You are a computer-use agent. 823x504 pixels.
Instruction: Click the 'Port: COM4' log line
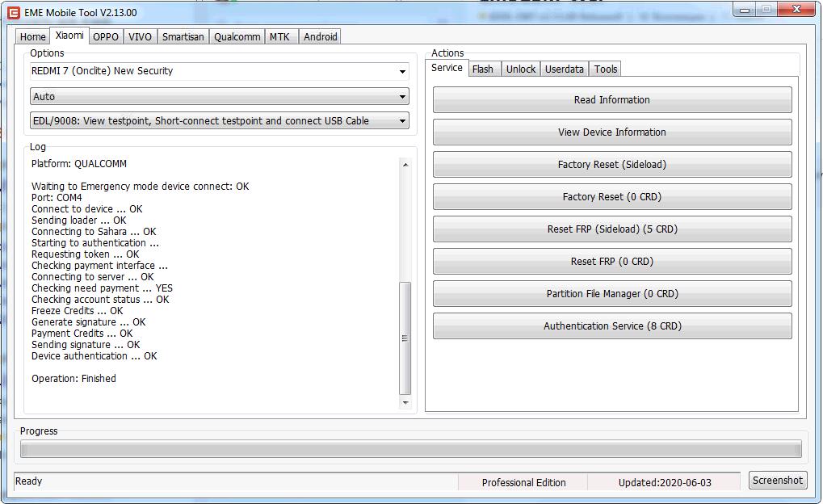57,198
